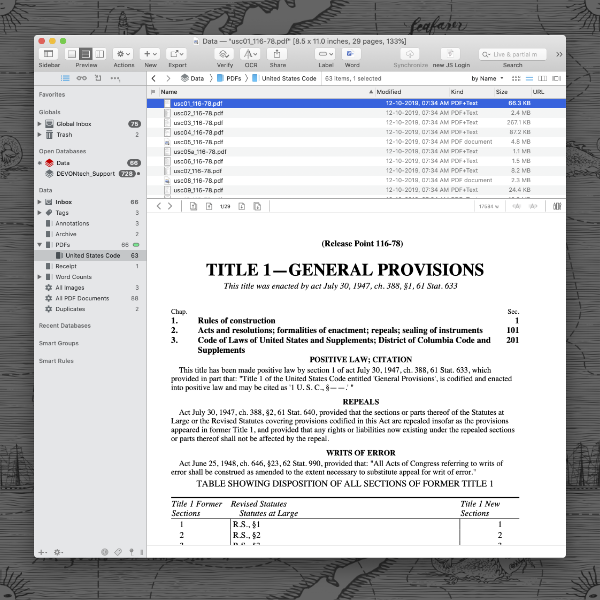Go forward in navigation history
The width and height of the screenshot is (600, 600).
click(168, 78)
